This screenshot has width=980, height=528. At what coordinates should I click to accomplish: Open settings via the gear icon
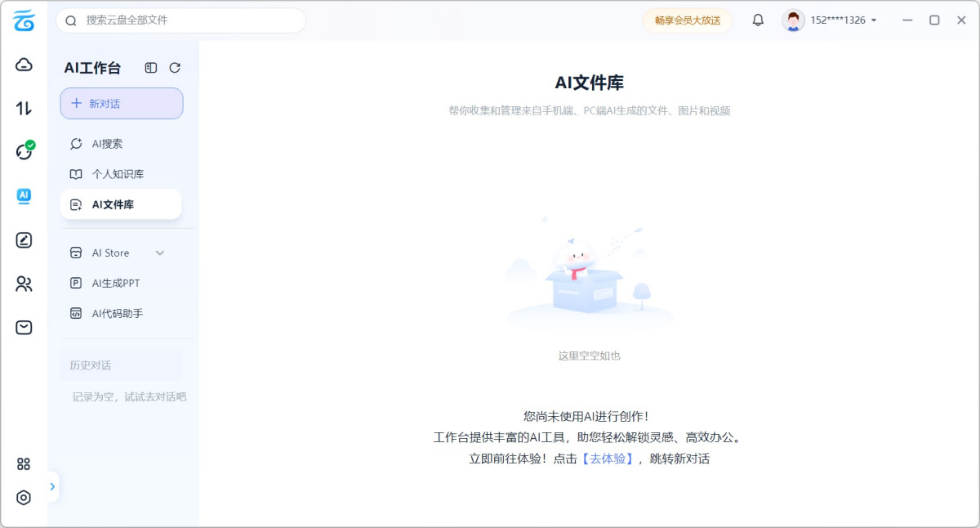tap(24, 498)
